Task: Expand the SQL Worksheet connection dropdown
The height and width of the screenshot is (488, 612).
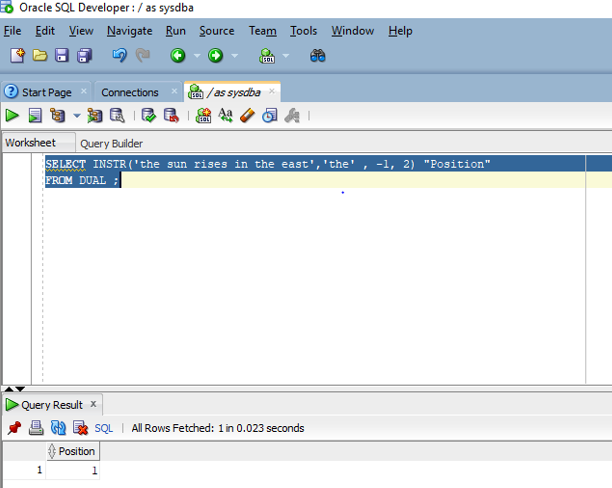Action: (x=286, y=56)
